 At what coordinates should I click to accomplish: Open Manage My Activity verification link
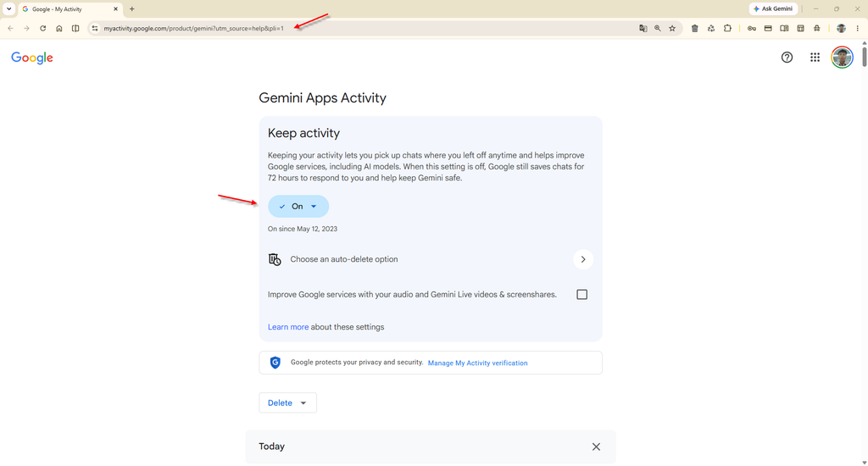click(478, 363)
